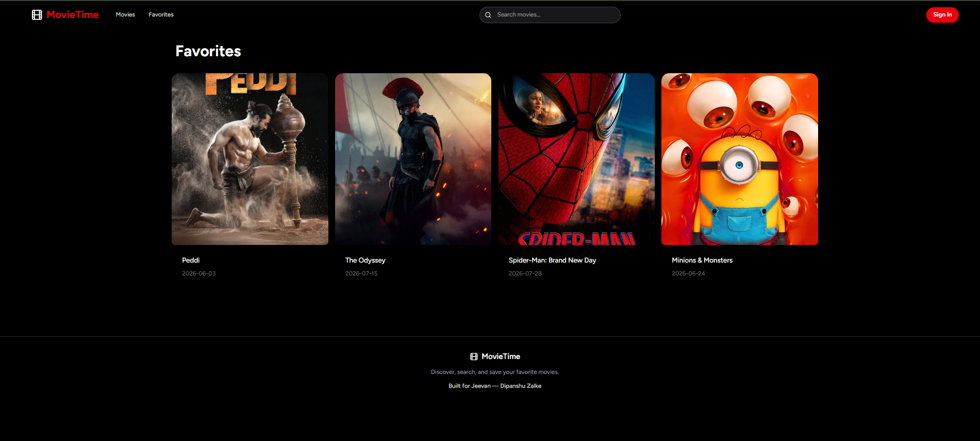Open the Spider-Man: Brand New Day poster
Image resolution: width=980 pixels, height=441 pixels.
point(576,159)
